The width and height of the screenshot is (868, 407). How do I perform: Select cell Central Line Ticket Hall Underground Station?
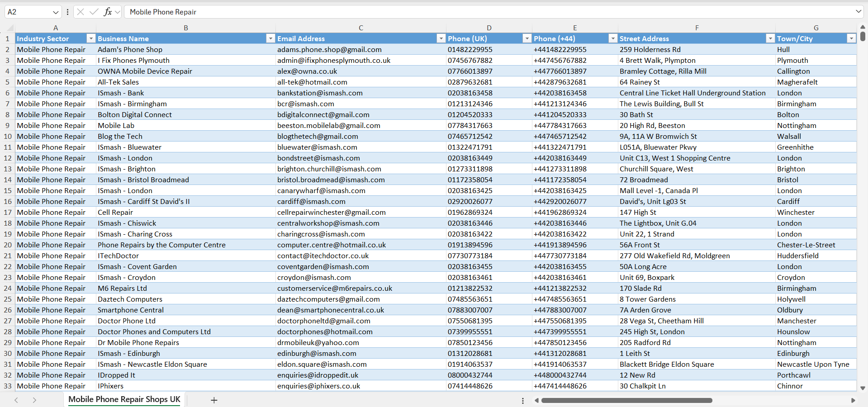(x=697, y=93)
